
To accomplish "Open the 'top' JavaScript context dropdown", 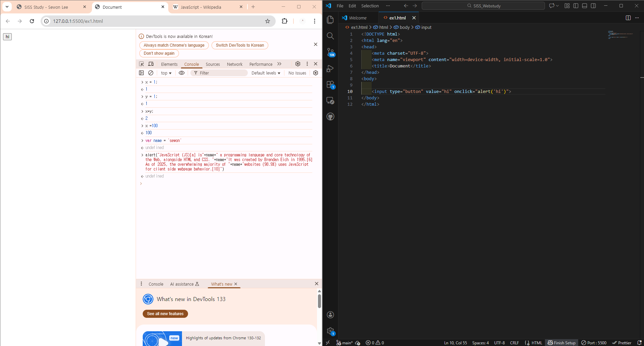I will [x=166, y=73].
